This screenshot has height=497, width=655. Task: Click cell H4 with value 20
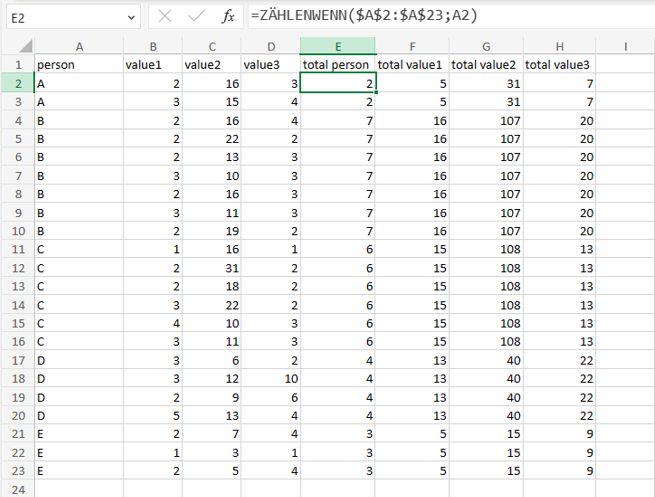(x=559, y=120)
